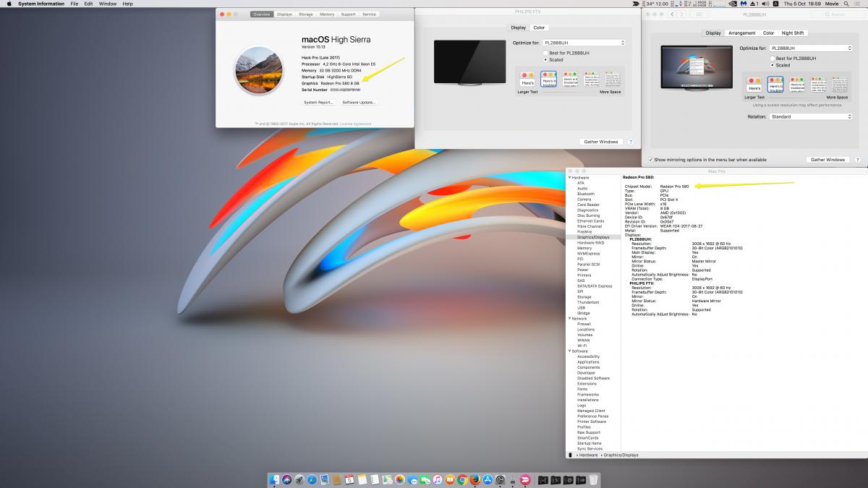Open Finder from the Dock

275,479
